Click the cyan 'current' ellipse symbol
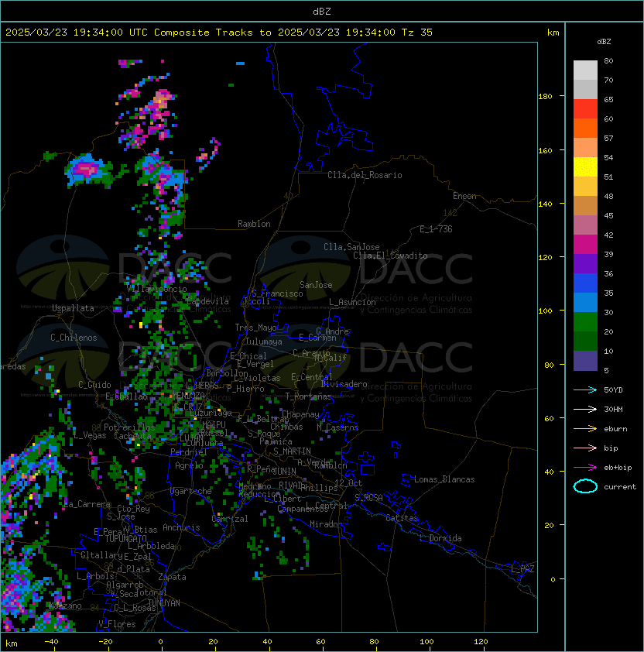Viewport: 644px width, 652px height. click(x=585, y=486)
